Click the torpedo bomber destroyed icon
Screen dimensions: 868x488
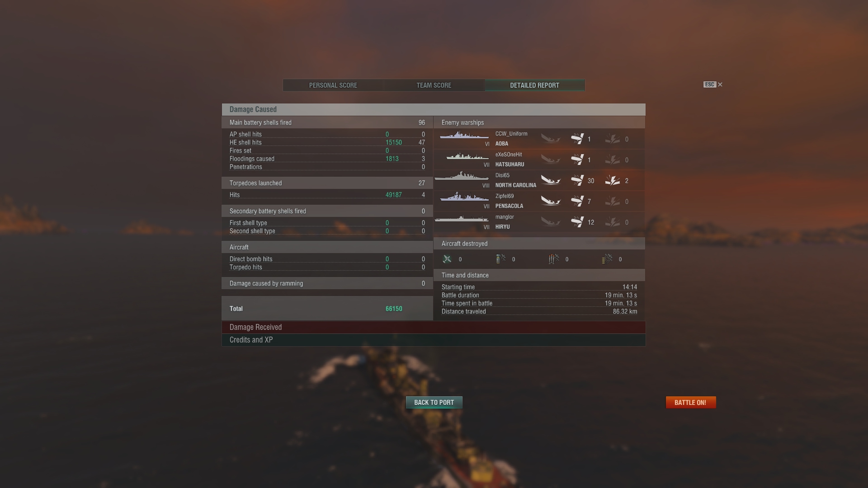(554, 259)
